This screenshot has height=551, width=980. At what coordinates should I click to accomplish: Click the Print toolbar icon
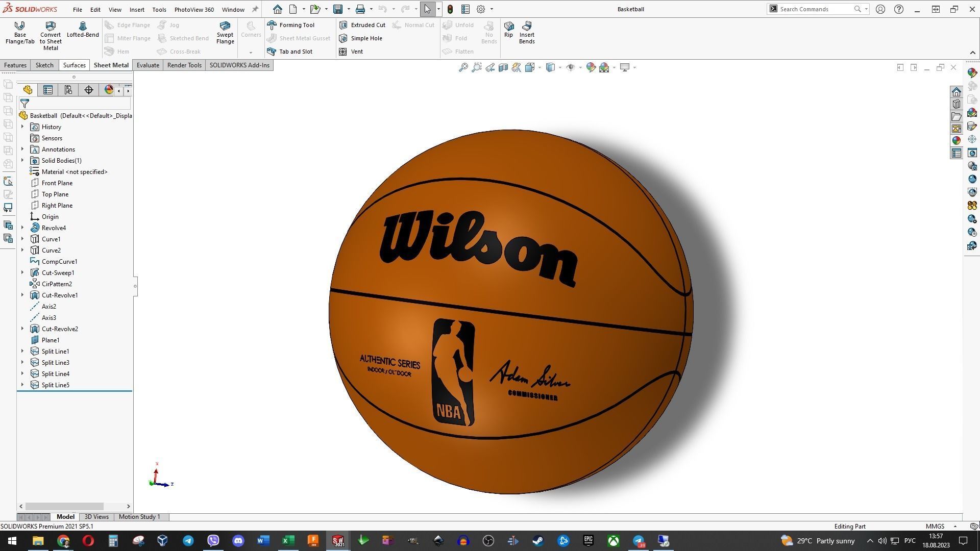360,9
